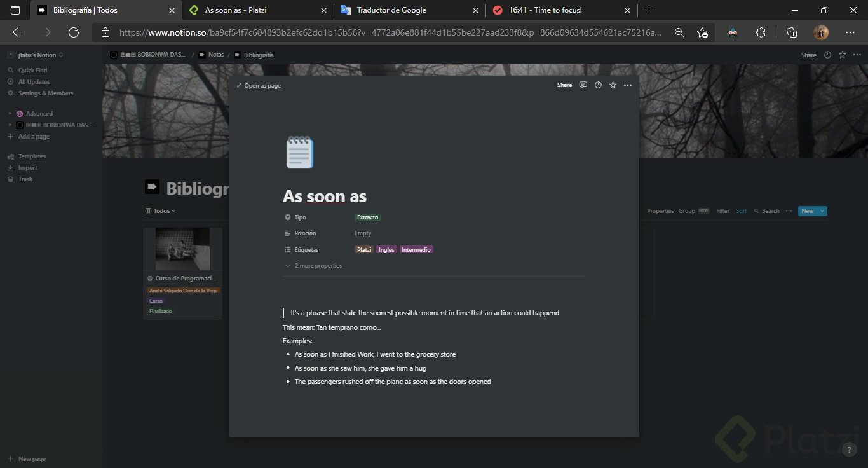Select the Bibliografía | Todos tab
The image size is (868, 468).
[x=106, y=10]
